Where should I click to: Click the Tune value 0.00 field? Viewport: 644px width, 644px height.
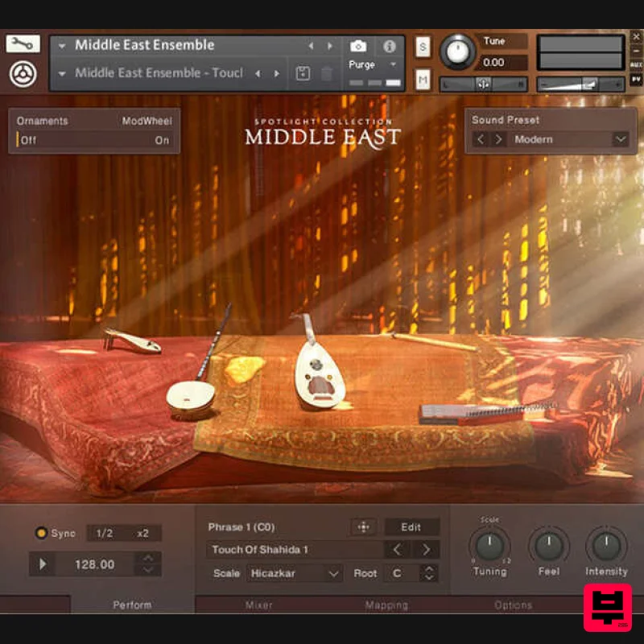pos(502,63)
